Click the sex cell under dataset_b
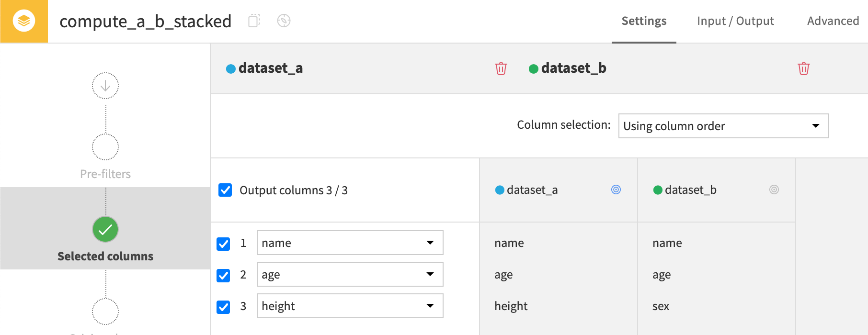Image resolution: width=868 pixels, height=335 pixels. point(661,306)
